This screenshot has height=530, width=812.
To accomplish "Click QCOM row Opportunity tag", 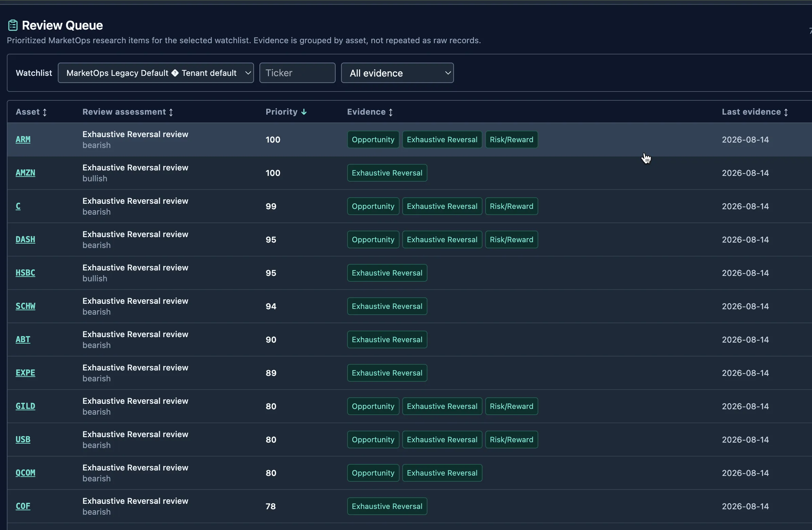I will [373, 473].
